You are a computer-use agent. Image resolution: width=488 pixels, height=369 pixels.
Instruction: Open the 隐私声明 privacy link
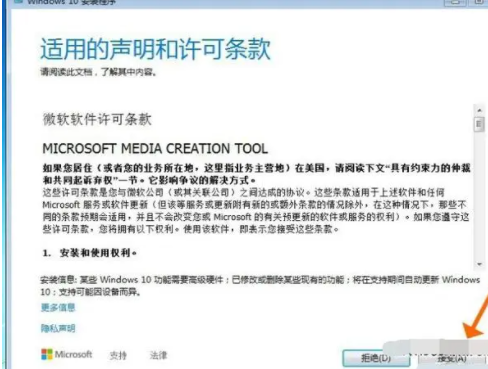58,328
